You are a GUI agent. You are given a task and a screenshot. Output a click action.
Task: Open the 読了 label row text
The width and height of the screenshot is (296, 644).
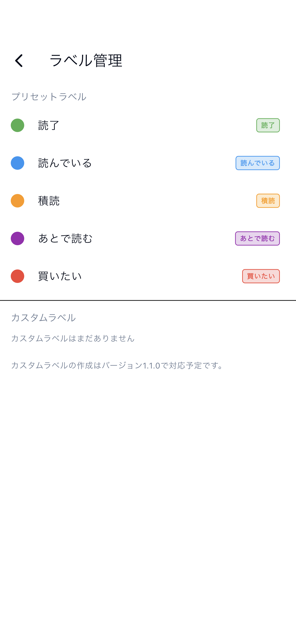(x=49, y=125)
